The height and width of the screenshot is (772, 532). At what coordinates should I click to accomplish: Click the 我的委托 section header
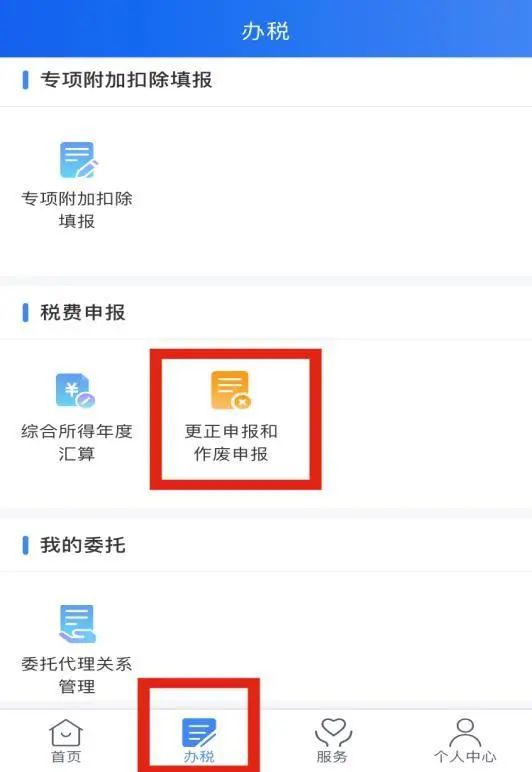point(83,545)
